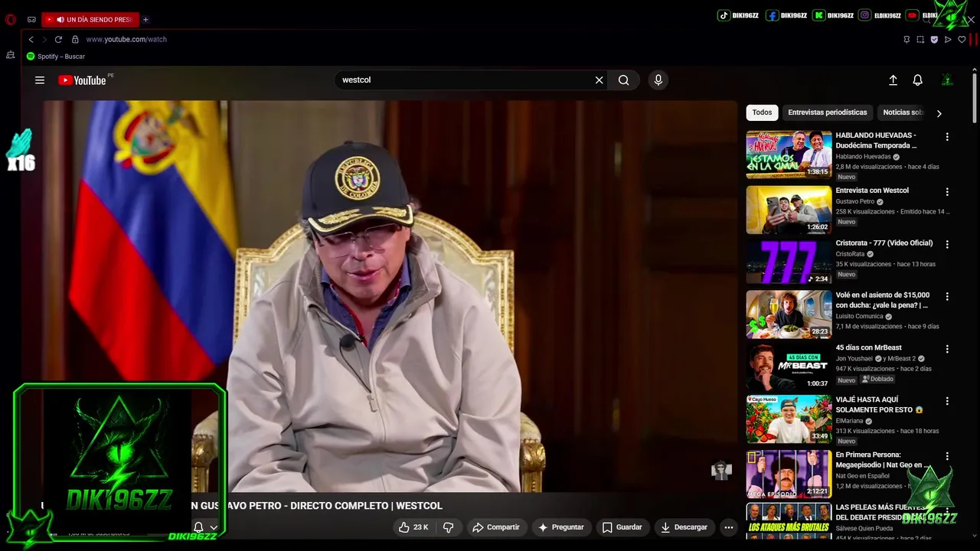980x551 pixels.
Task: Open the Gustavo Petro channel link
Action: (854, 201)
